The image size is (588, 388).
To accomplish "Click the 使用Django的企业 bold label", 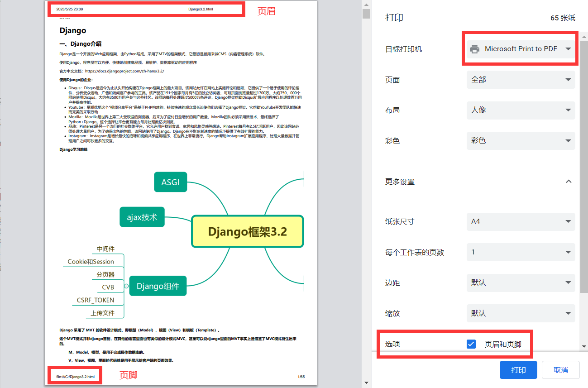I will click(76, 80).
